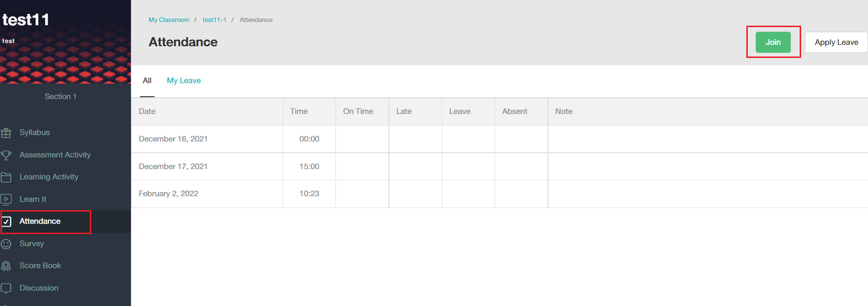
Task: Click the Learn It play icon
Action: pos(6,199)
